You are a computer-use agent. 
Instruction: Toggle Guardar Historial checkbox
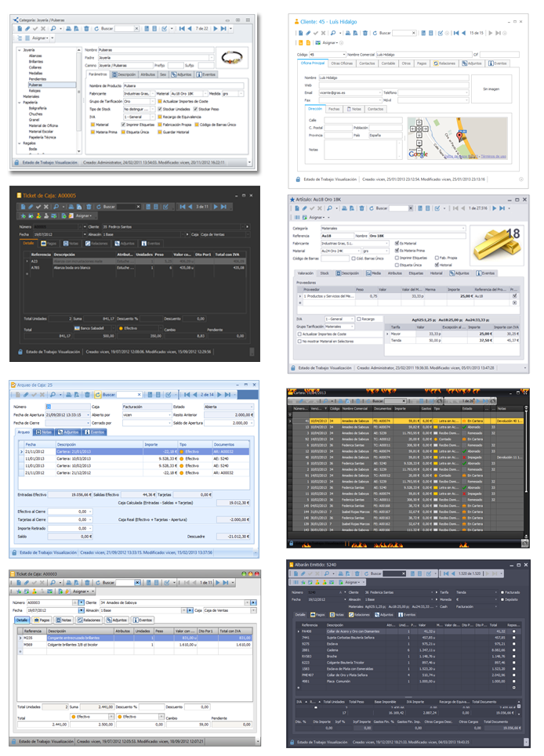click(x=160, y=132)
